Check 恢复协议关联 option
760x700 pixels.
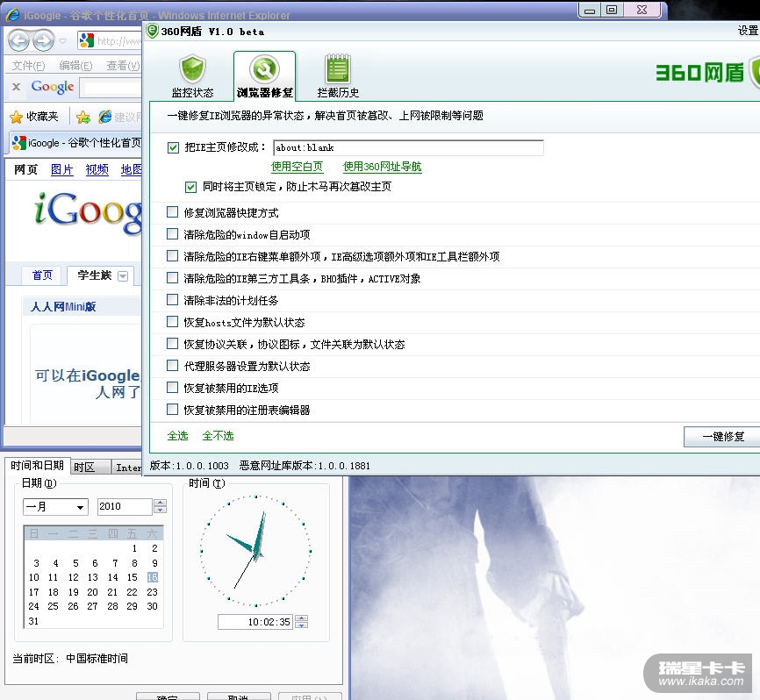click(172, 344)
